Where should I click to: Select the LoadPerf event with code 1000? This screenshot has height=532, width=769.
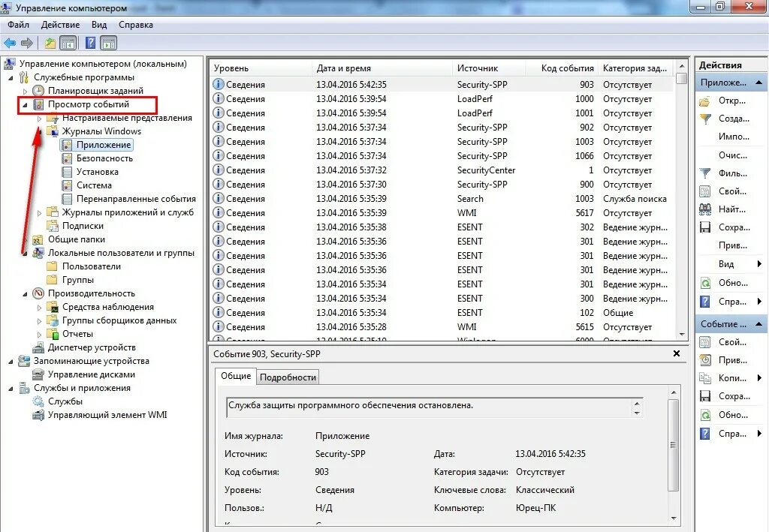coord(442,99)
